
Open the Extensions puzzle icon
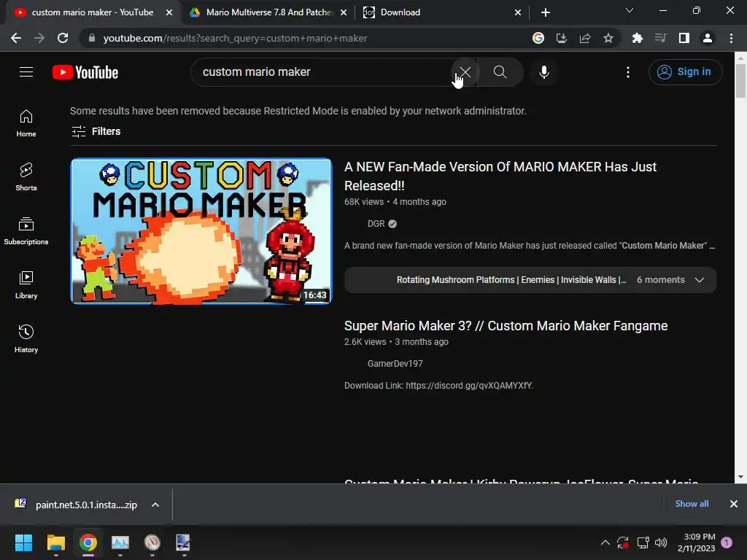(x=637, y=38)
